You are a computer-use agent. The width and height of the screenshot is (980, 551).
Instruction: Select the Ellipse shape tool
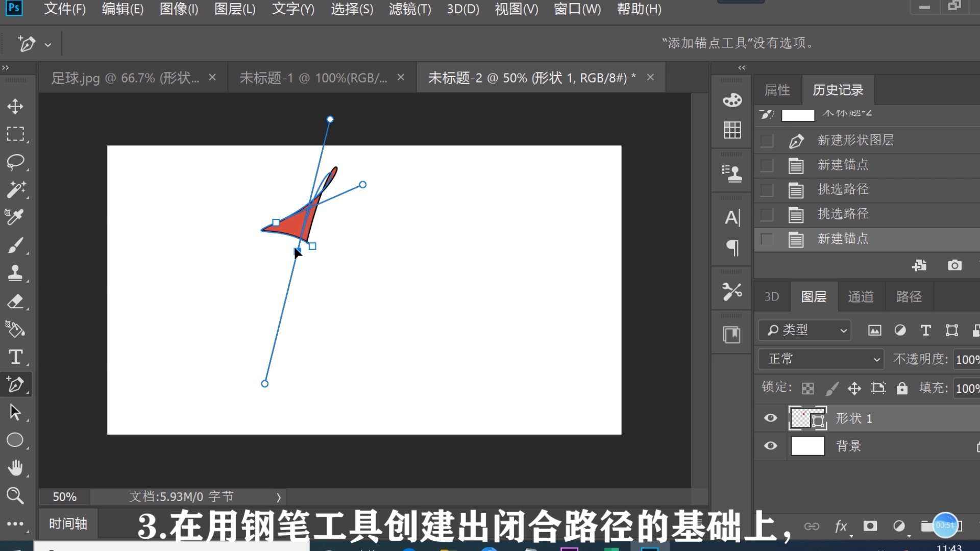[x=15, y=440]
